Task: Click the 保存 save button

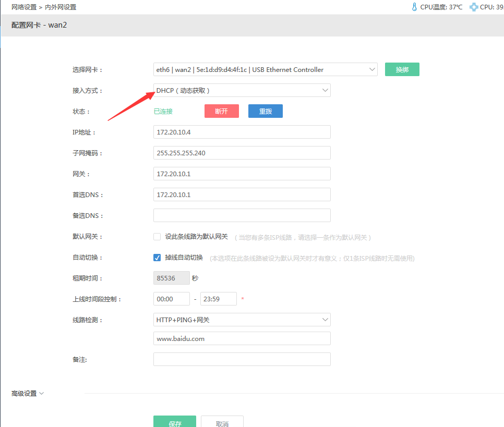Action: click(175, 422)
